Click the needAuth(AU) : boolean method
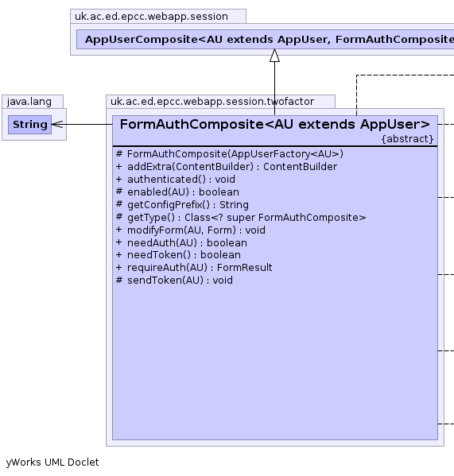The height and width of the screenshot is (476, 454). point(181,243)
